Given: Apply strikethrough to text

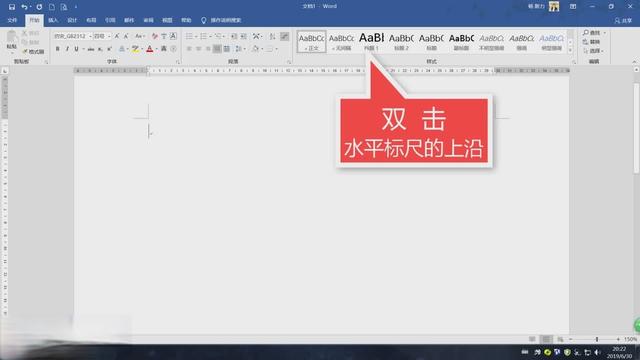Looking at the screenshot, I should tap(91, 49).
